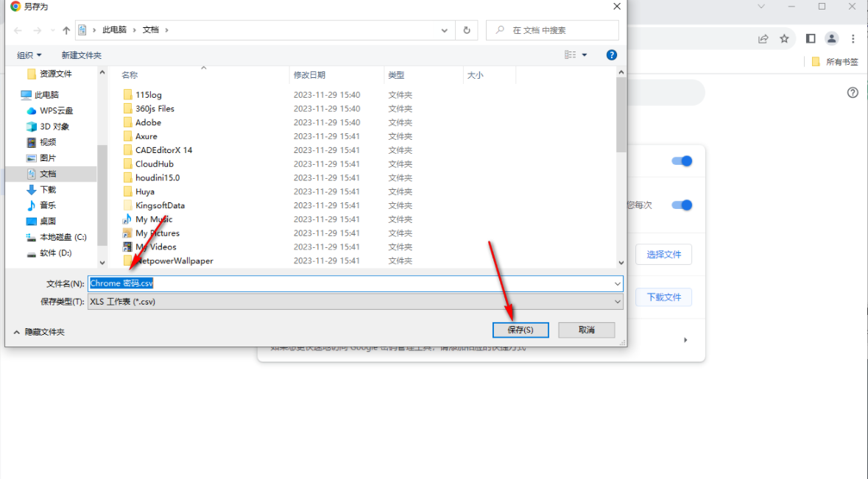Go up one folder level arrow

66,30
